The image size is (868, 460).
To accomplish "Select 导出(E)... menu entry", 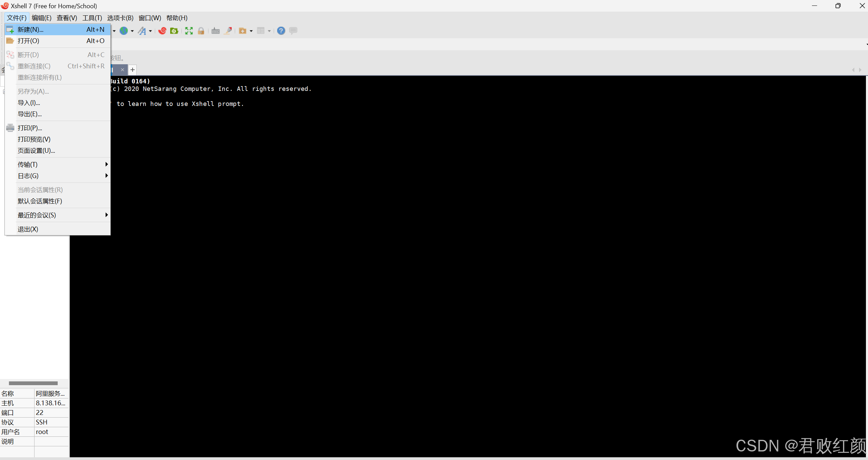I will click(58, 114).
